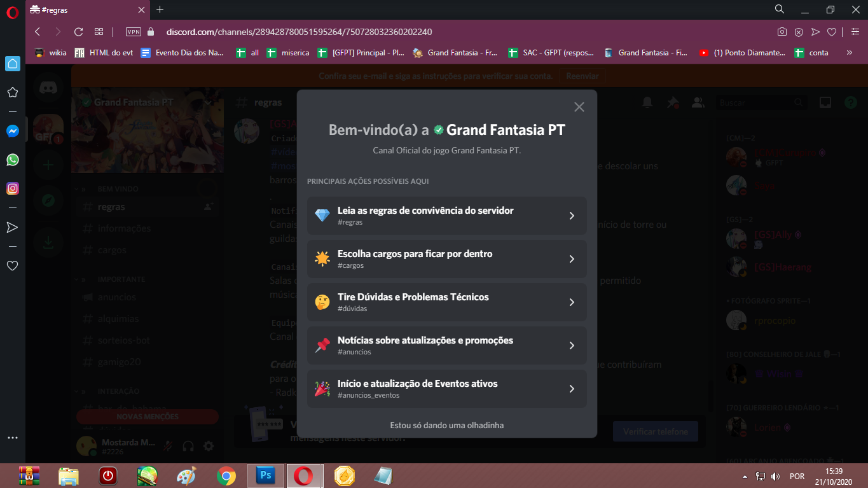Open Início e atualização de Eventos ativos
868x488 pixels.
tap(446, 389)
